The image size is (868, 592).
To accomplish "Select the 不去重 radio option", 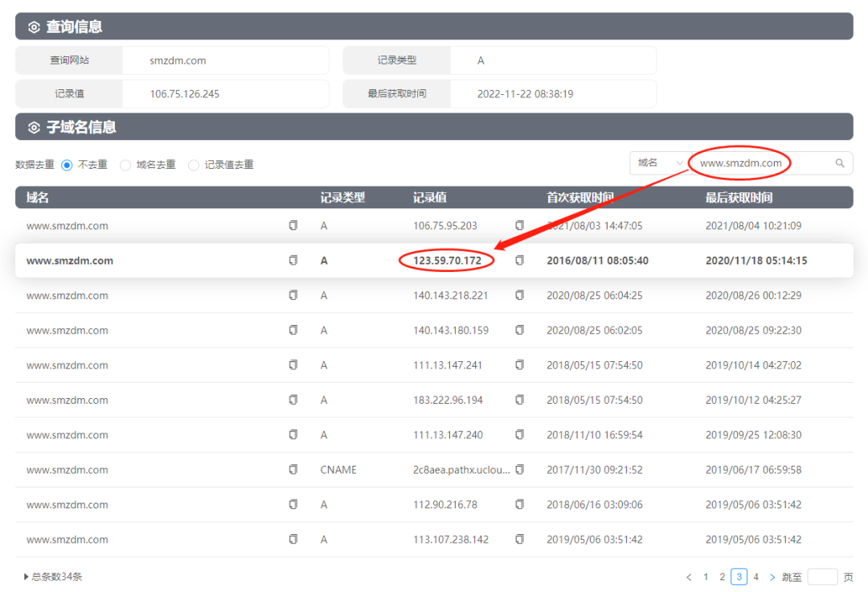I will tap(67, 165).
